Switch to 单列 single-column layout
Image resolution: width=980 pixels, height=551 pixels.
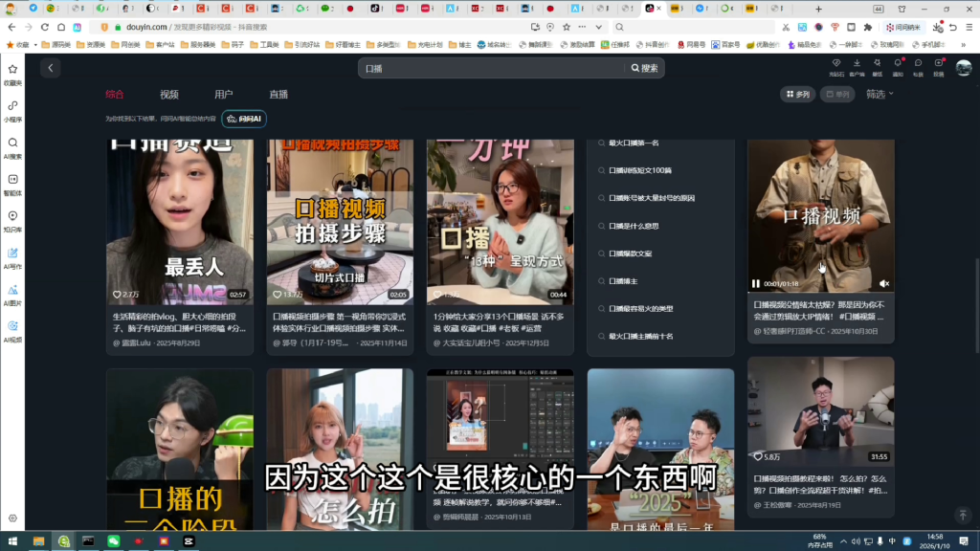point(836,94)
